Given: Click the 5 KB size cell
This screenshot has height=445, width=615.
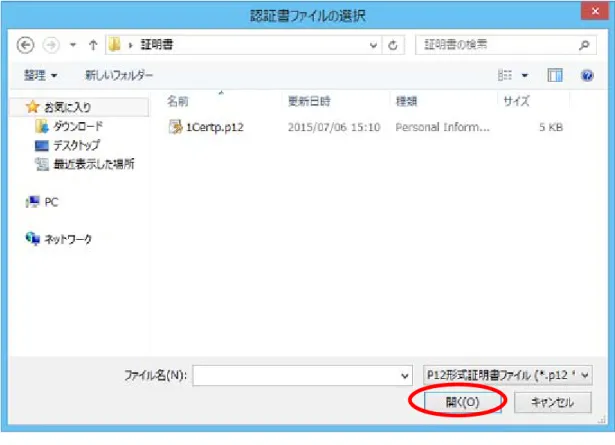Looking at the screenshot, I should tap(551, 127).
